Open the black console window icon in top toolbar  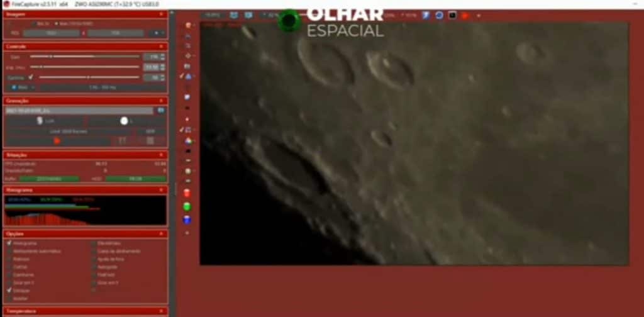click(452, 15)
